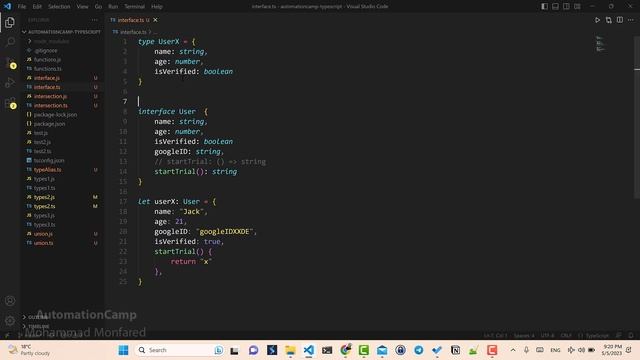640x360 pixels.
Task: Open package.json in the Explorer
Action: pos(61,124)
